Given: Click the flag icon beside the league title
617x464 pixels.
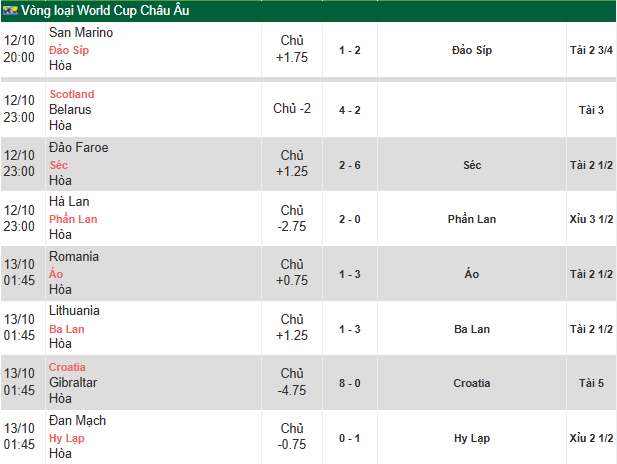Looking at the screenshot, I should tap(10, 11).
